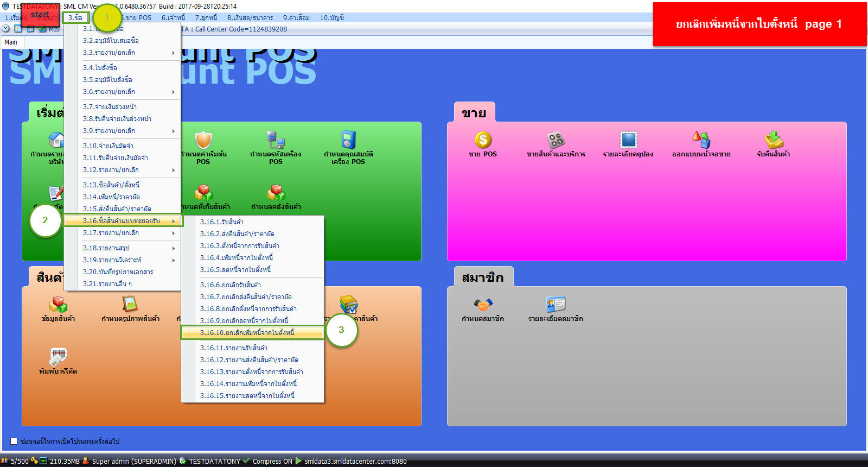
Task: Click the 210.35MB memory status text
Action: 65,462
